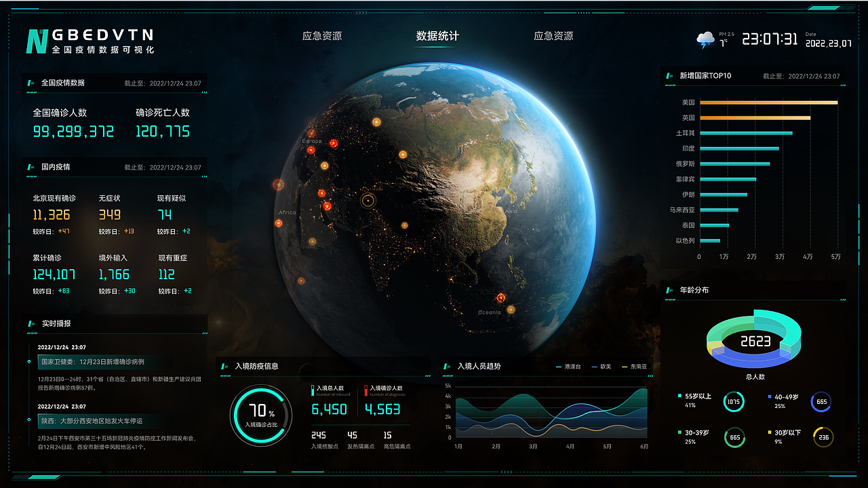Click the date 2022.23.07
The height and width of the screenshot is (488, 868).
pyautogui.click(x=829, y=43)
